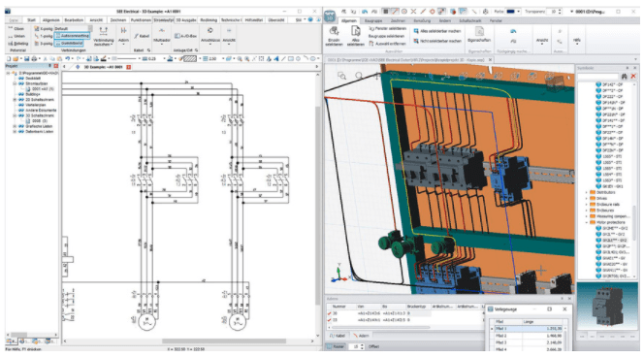644x357 pixels.
Task: Toggle the Autoconnecting option
Action: point(73,36)
